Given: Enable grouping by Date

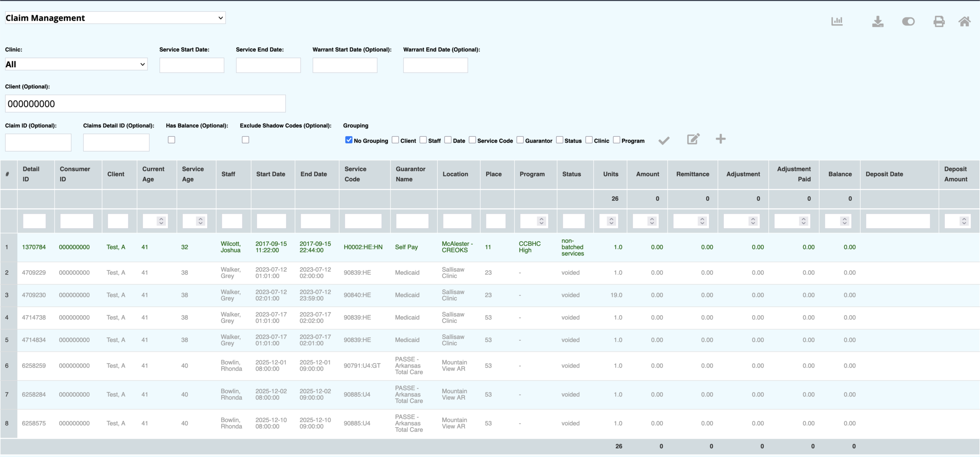Looking at the screenshot, I should tap(448, 140).
